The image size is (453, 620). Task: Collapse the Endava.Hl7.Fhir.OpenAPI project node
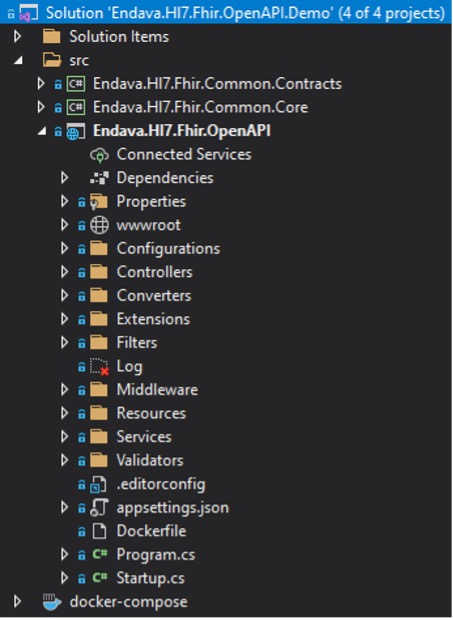tap(42, 131)
